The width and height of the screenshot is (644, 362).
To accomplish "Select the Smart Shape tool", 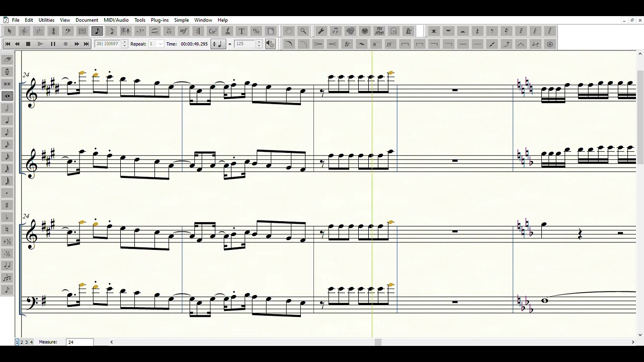I will (x=154, y=31).
